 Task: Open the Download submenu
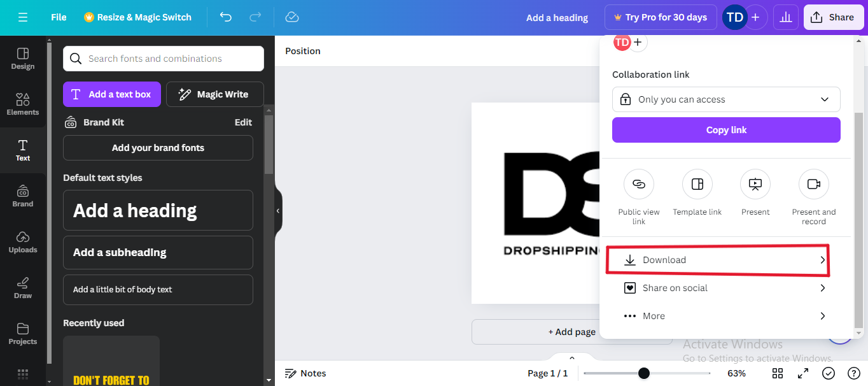click(x=726, y=260)
